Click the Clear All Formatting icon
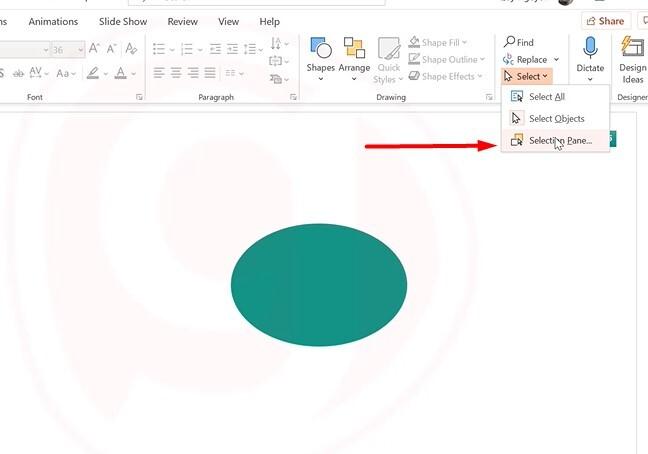 tap(131, 49)
